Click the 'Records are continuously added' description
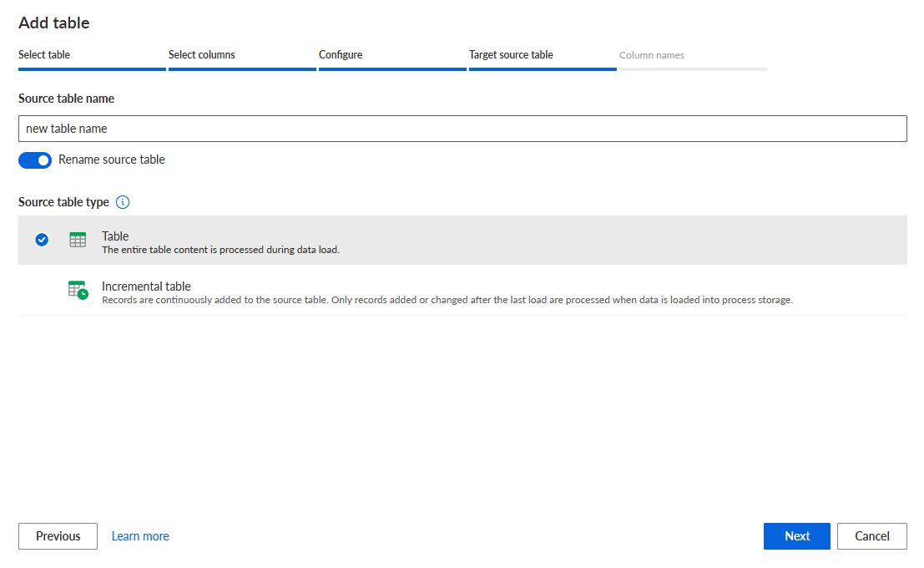 pyautogui.click(x=447, y=300)
